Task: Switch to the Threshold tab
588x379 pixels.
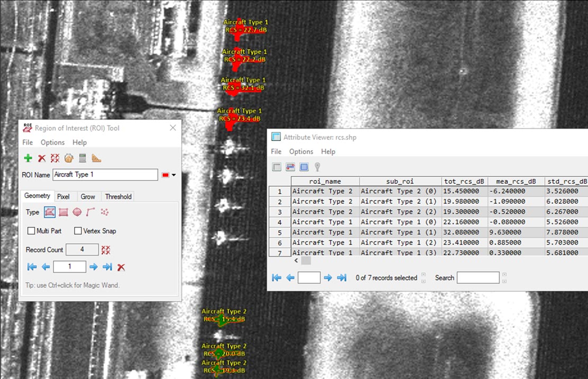Action: [118, 196]
